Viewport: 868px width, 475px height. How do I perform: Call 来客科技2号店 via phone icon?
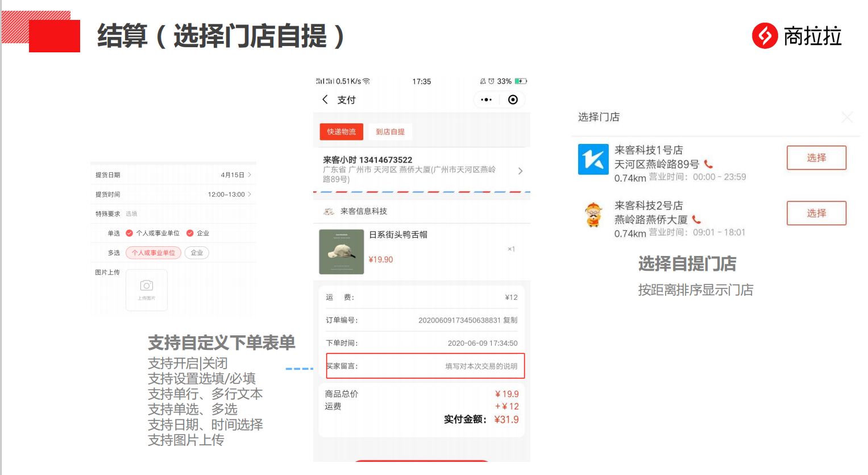(696, 220)
